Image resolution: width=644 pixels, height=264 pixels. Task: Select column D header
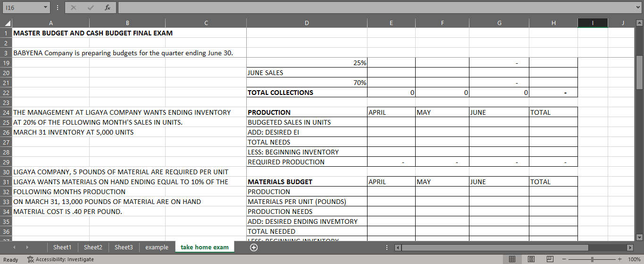click(307, 23)
